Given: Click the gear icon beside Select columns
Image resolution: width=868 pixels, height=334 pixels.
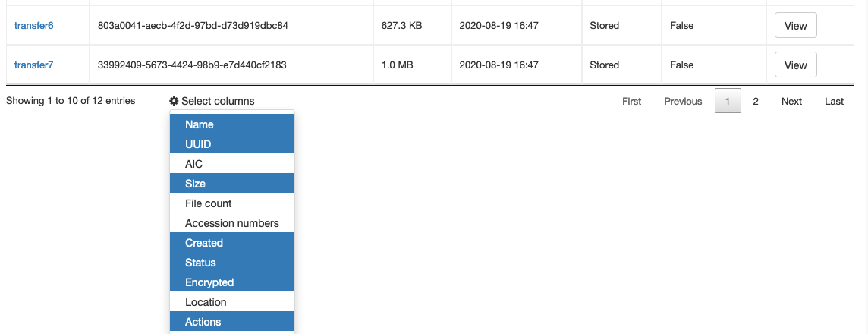Looking at the screenshot, I should point(174,101).
